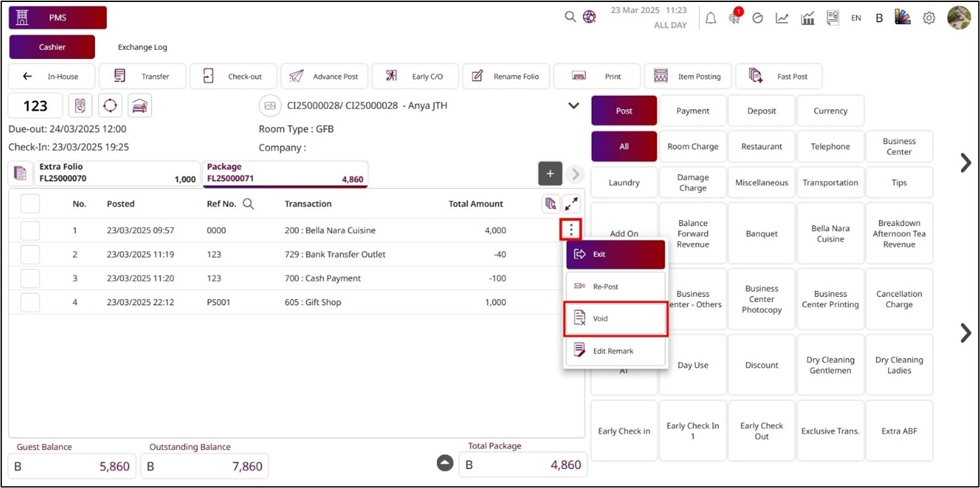Click the room number 123 field
Image resolution: width=980 pixels, height=488 pixels.
[35, 105]
